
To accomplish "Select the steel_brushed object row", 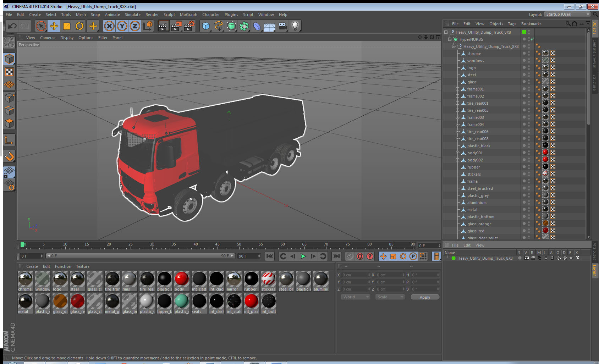I will [x=480, y=188].
